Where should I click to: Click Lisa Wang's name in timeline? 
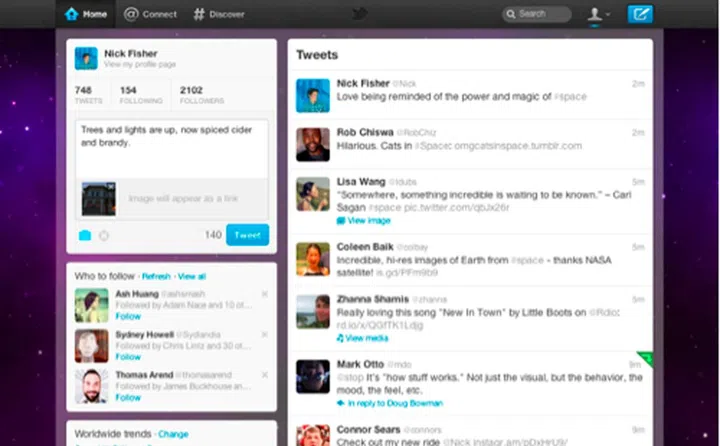click(x=361, y=181)
